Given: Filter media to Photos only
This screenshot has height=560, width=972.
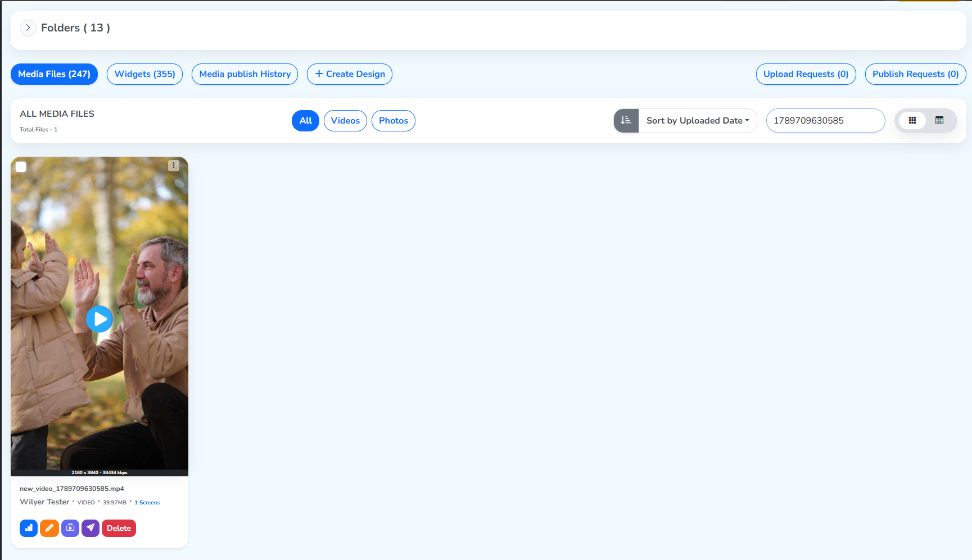Looking at the screenshot, I should (x=394, y=121).
